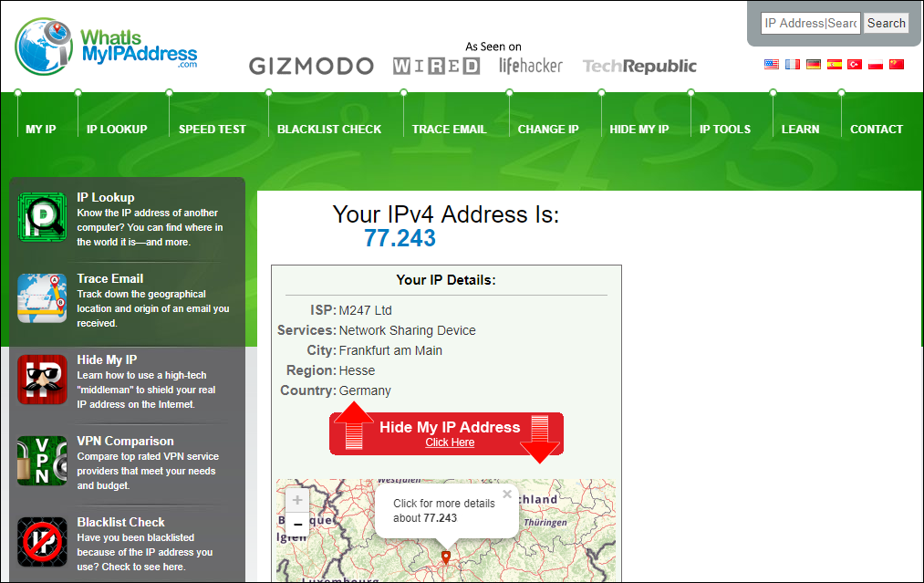
Task: Open the IP Lookup sidebar heading
Action: (x=106, y=197)
